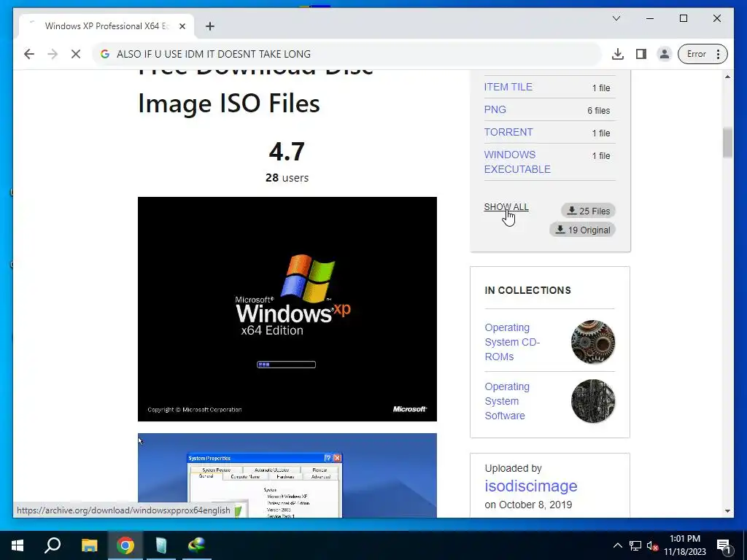Click the network tray icon
The height and width of the screenshot is (560, 747).
(635, 545)
